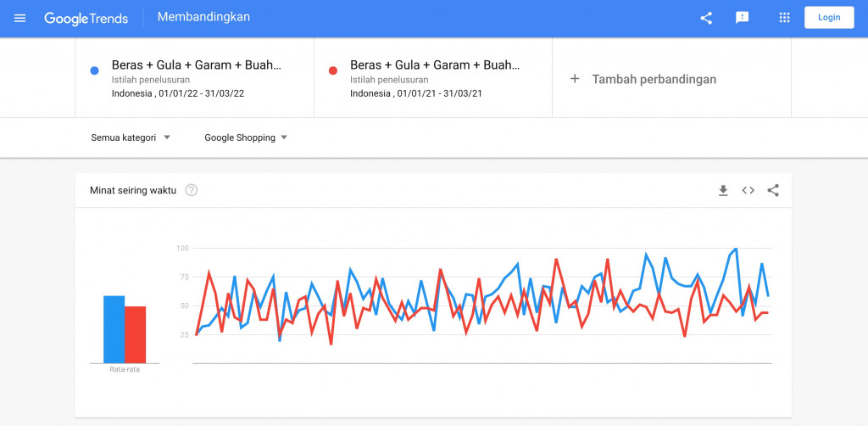Click the share icon in header
This screenshot has height=426, width=868.
(x=706, y=18)
